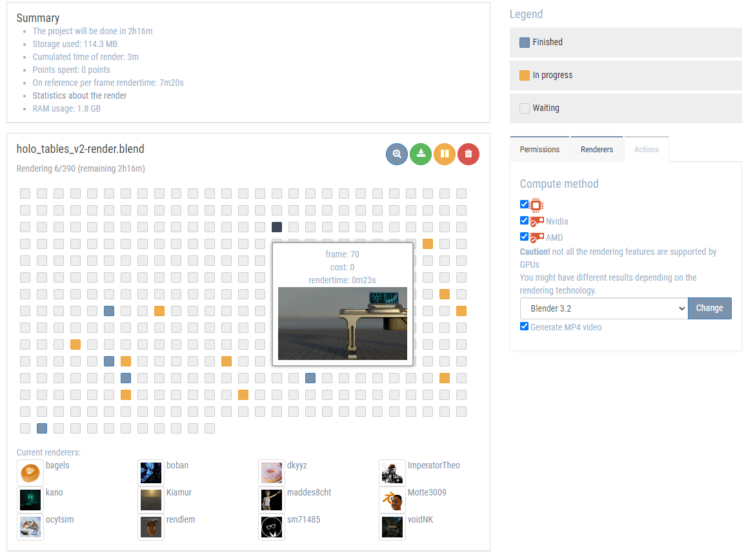Open Statistics about the render link
This screenshot has width=755, height=560.
79,95
